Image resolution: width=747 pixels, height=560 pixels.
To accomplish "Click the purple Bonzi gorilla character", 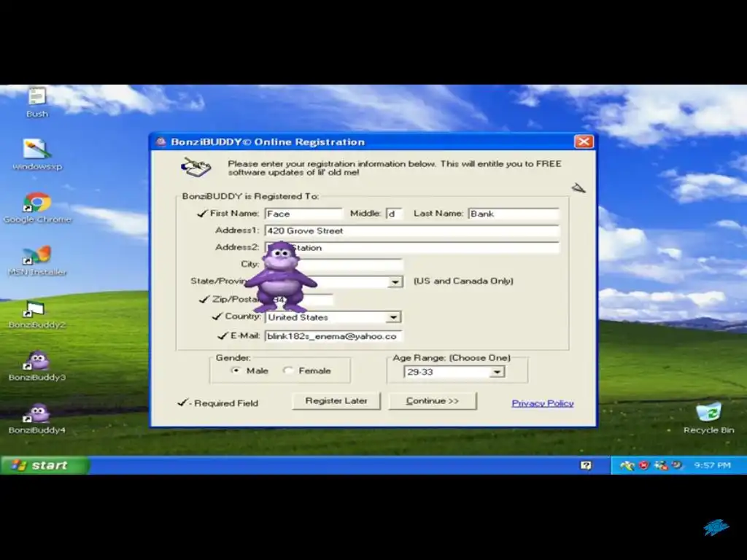I will coord(281,276).
